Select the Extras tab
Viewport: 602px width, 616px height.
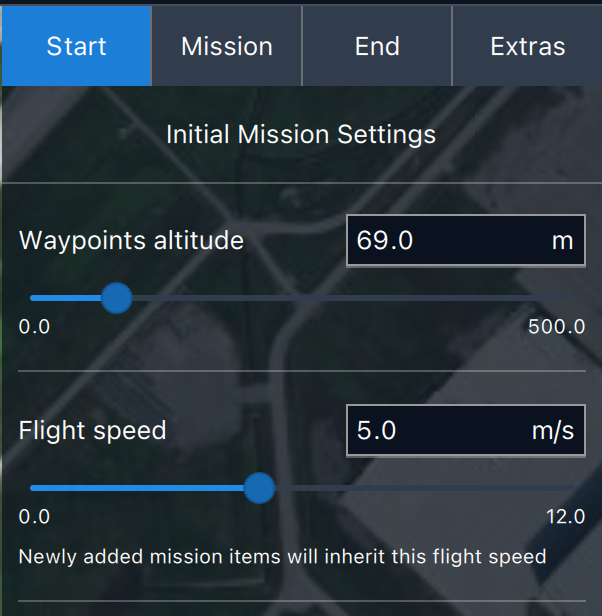coord(527,46)
